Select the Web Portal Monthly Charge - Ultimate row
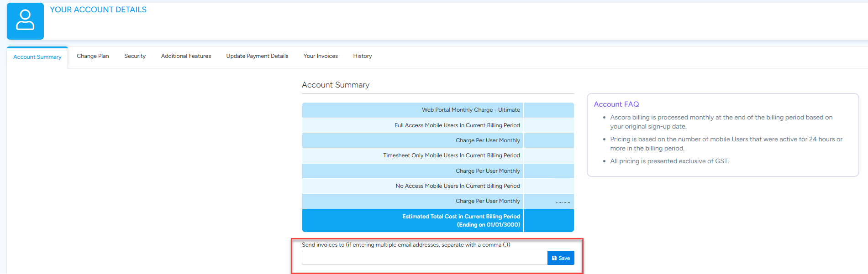868x274 pixels. (438, 110)
